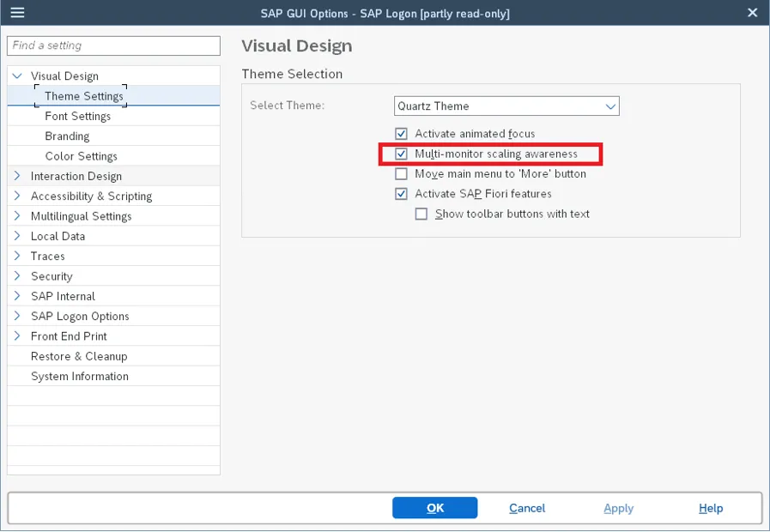770x532 pixels.
Task: Select Color Settings
Action: pos(81,155)
